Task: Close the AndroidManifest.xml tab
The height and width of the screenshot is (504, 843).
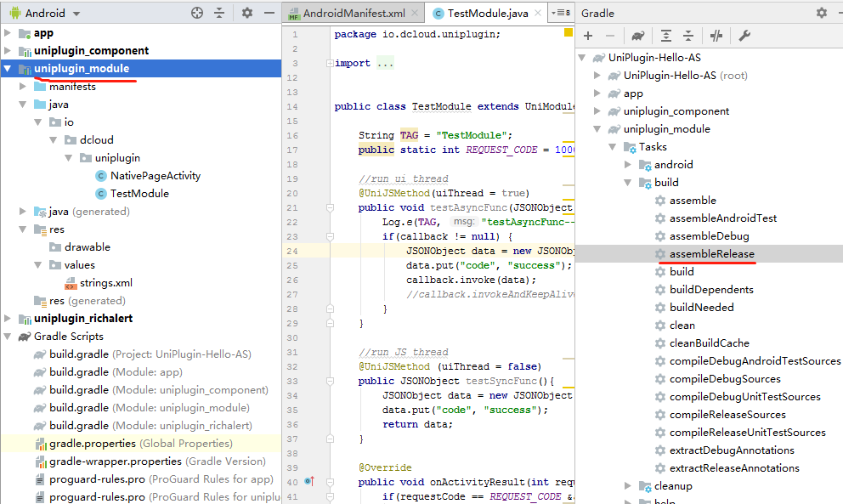Action: 415,13
